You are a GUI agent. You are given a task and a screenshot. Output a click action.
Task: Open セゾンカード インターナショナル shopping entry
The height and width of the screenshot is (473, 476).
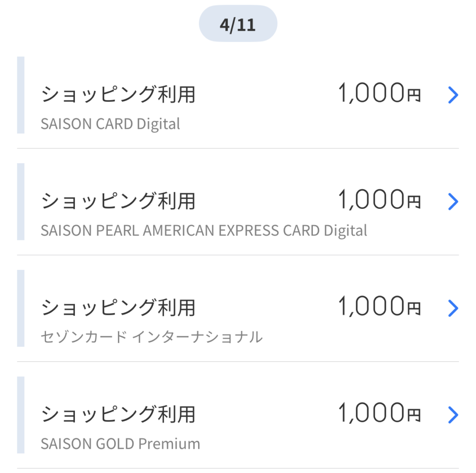(x=238, y=308)
